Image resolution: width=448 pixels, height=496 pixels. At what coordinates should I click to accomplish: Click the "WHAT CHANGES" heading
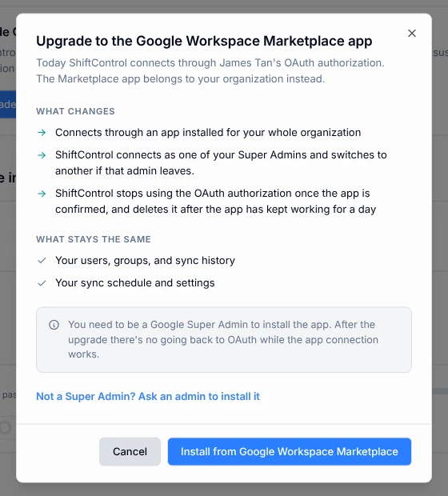click(75, 111)
